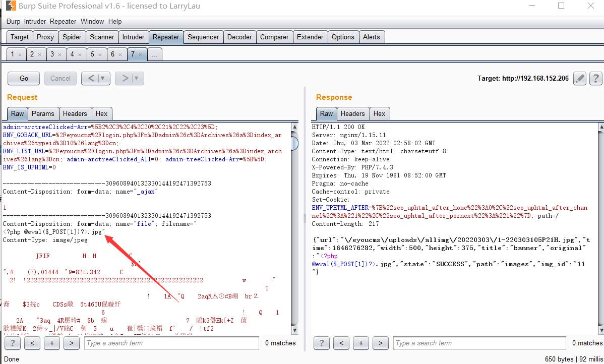
Task: Close Repeater tab 1 with its x
Action: [20, 54]
